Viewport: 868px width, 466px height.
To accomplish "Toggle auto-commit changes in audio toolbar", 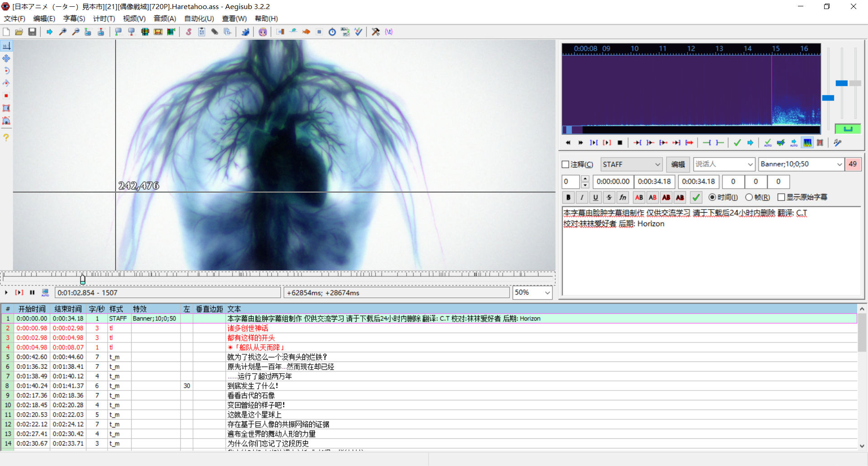I will click(768, 143).
